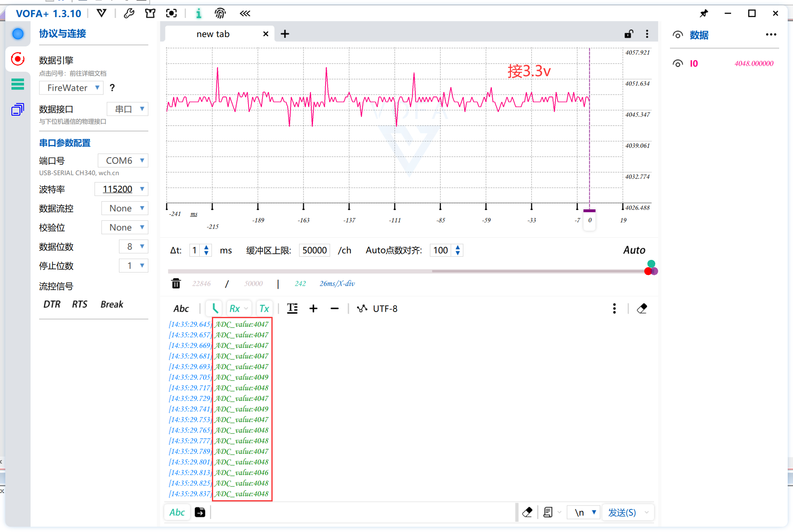Image resolution: width=793 pixels, height=532 pixels.
Task: Open the 校验位 None dropdown
Action: point(125,227)
